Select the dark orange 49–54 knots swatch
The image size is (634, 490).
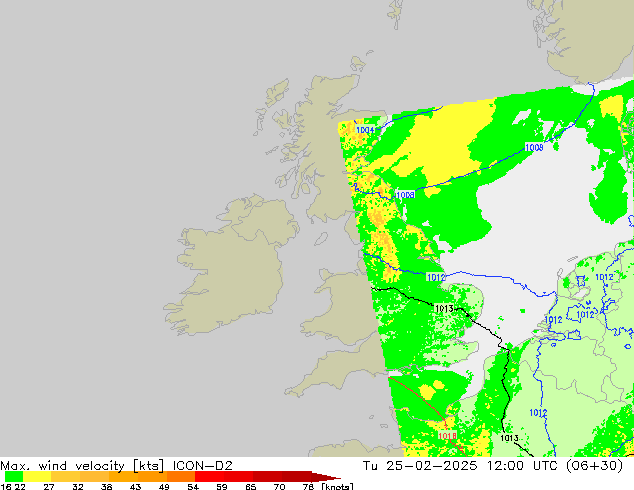[x=181, y=477]
